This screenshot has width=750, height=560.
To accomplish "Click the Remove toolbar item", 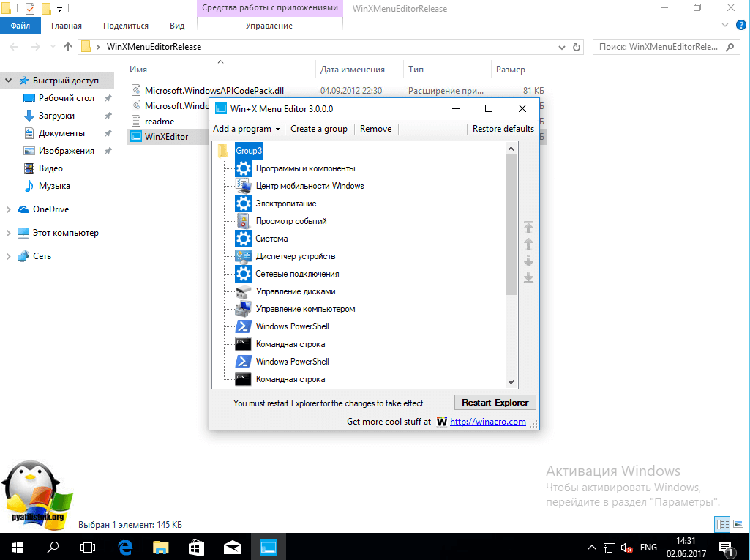I will tap(375, 129).
